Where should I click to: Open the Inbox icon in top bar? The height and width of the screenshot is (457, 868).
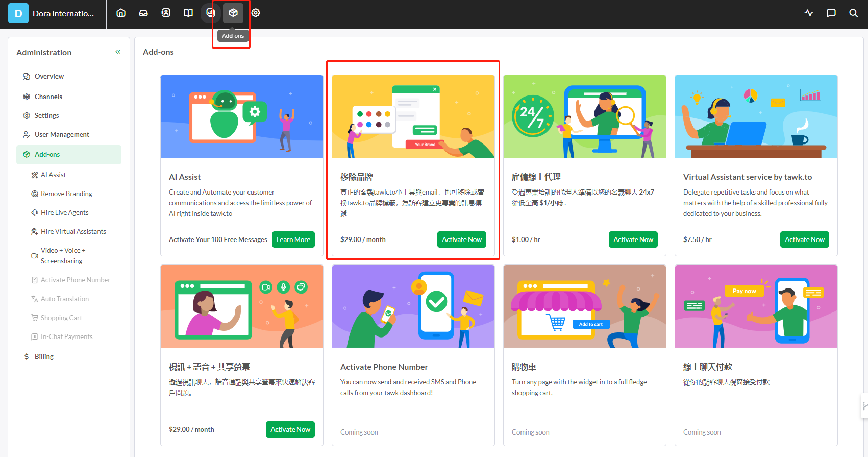(143, 13)
